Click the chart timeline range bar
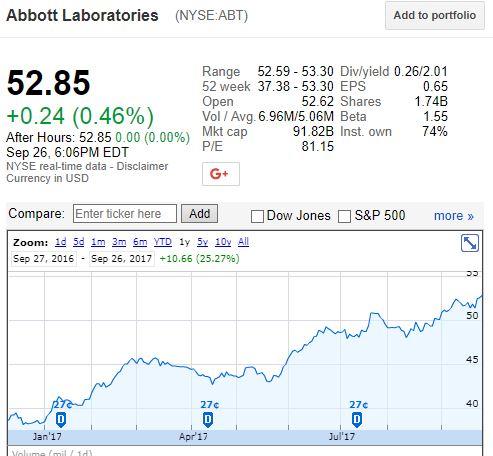This screenshot has height=456, width=493. (x=245, y=437)
